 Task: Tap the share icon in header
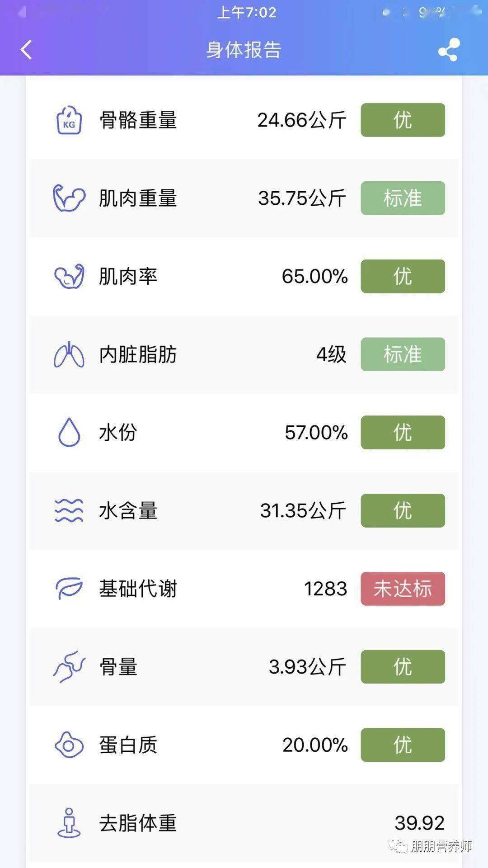(449, 50)
